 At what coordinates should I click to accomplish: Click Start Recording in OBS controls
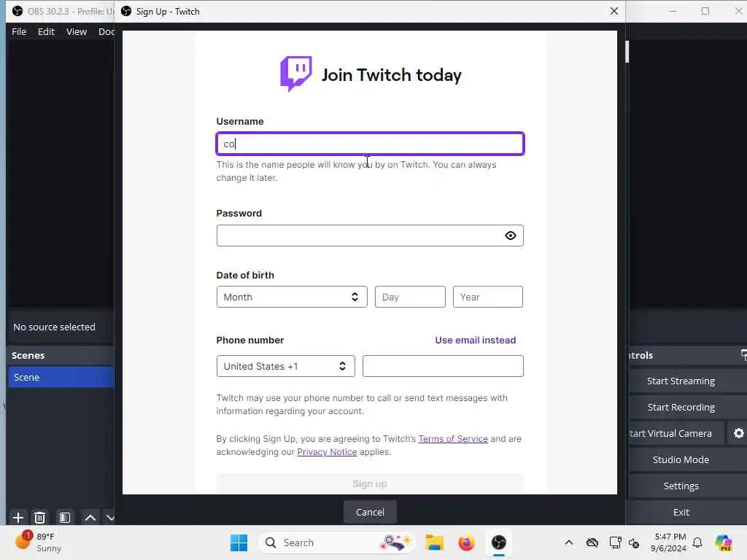pyautogui.click(x=681, y=407)
